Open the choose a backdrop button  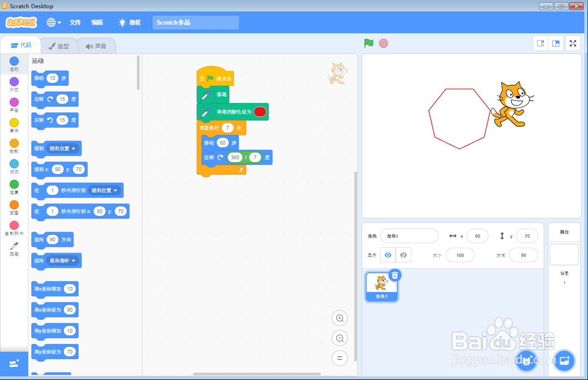click(564, 361)
